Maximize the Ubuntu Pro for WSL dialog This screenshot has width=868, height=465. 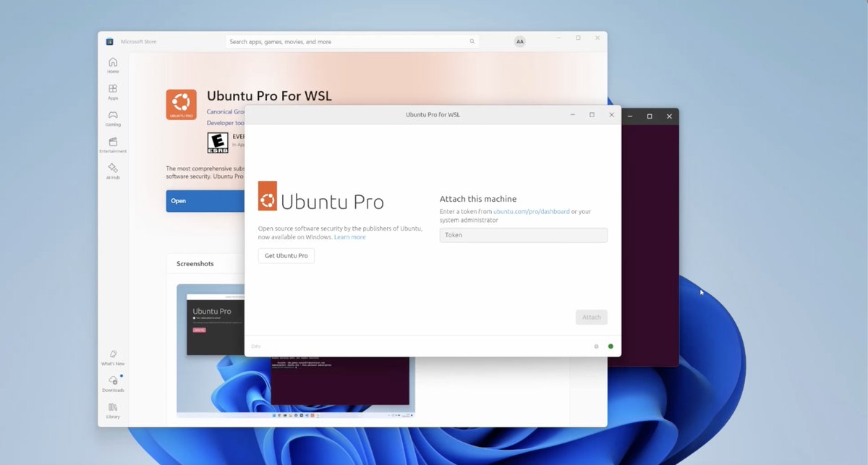pyautogui.click(x=592, y=115)
